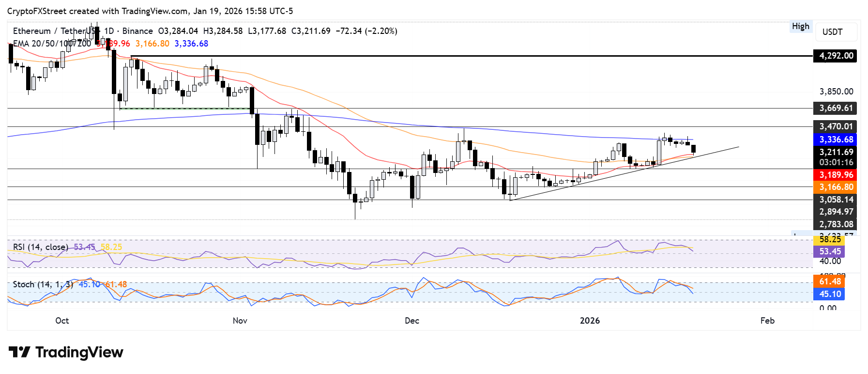Select the 3,058.14 support level label
This screenshot has height=374, width=868.
pos(836,200)
